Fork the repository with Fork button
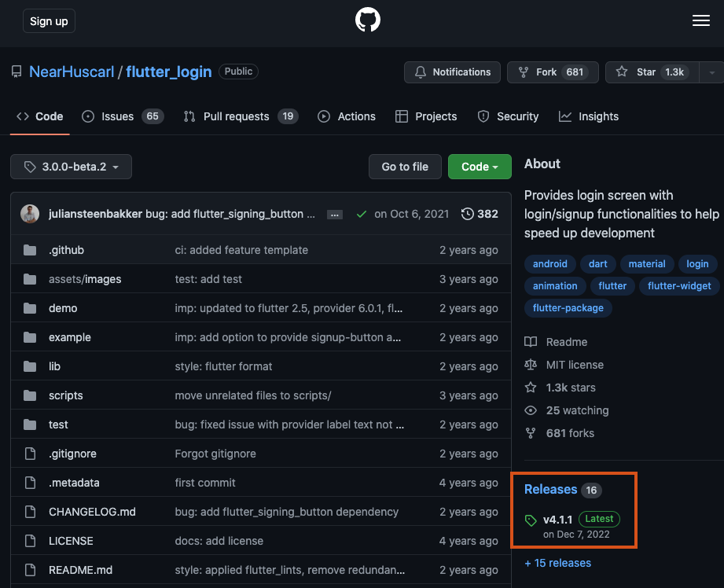Viewport: 724px width, 588px height. click(553, 72)
